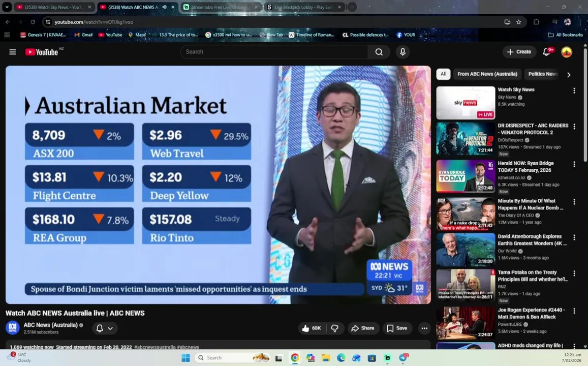Open Chrome tab search dropdown arrow
This screenshot has width=588, height=366.
point(7,7)
